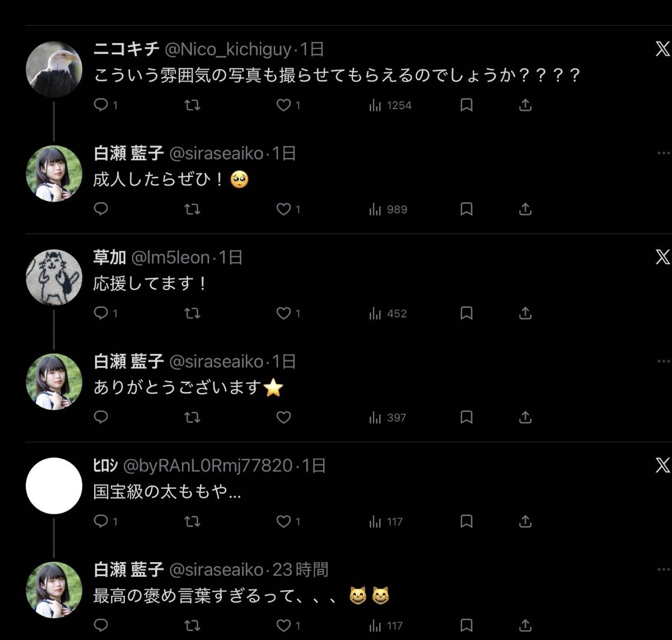672x640 pixels.
Task: View analytics on 最高の褒め言葉 reply
Action: (x=386, y=626)
